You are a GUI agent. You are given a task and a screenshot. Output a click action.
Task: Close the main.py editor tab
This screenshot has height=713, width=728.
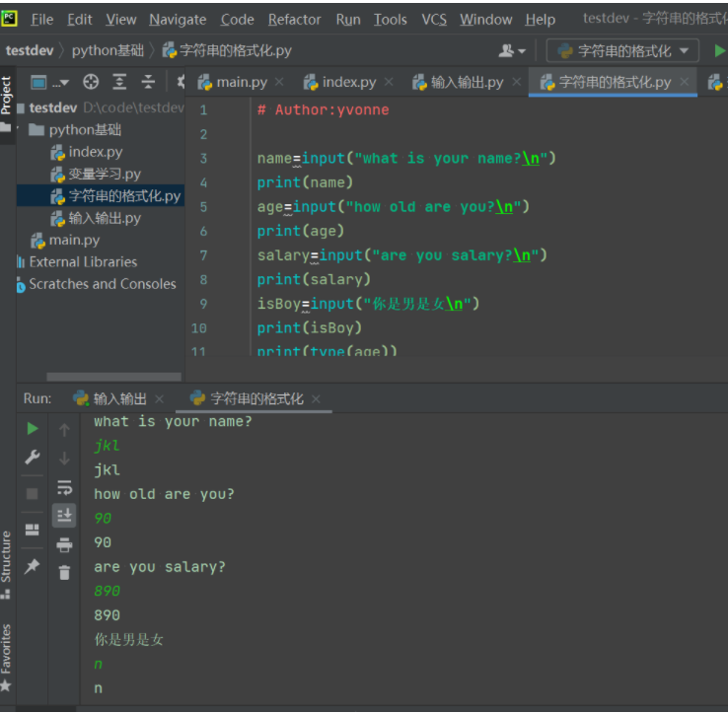tap(279, 82)
